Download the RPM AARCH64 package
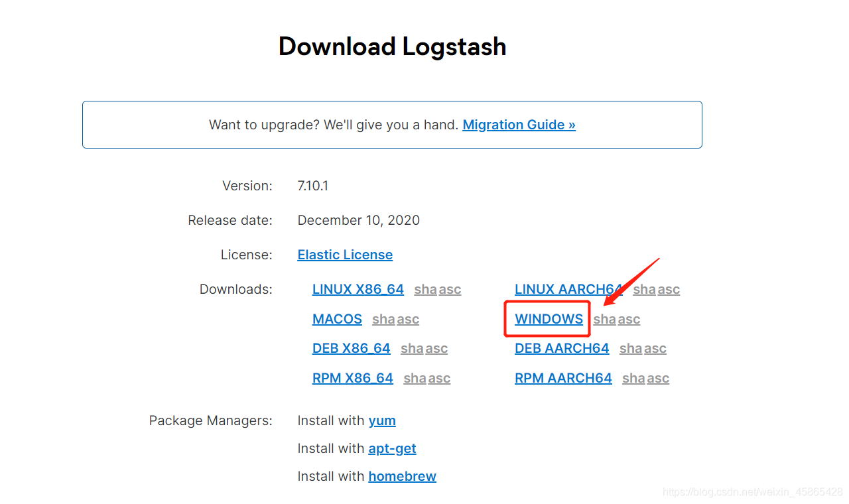Screen dimensions: 849x504 (x=563, y=378)
